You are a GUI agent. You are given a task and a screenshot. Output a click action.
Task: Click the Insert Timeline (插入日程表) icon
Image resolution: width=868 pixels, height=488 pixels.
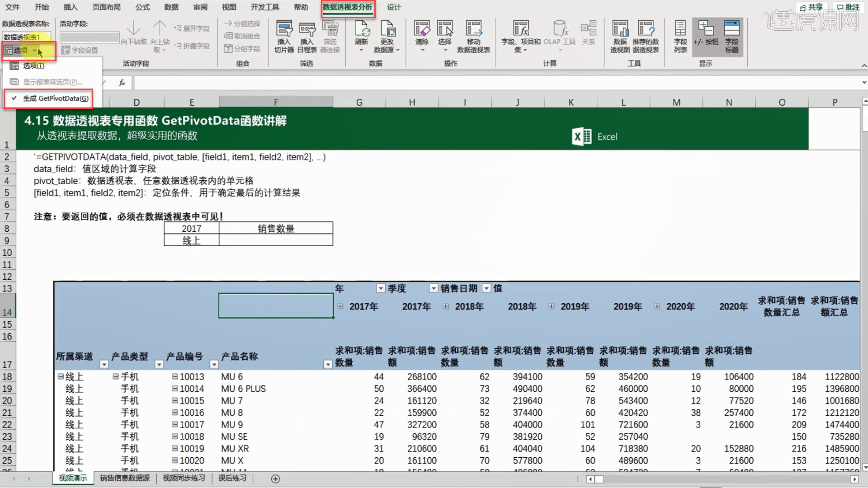pyautogui.click(x=307, y=31)
